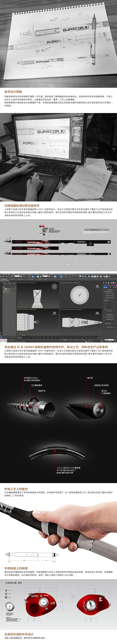Viewport: 117px width, 644px height.
Task: Click the Undo arrow in the toolbar
Action: [x=1, y=276]
